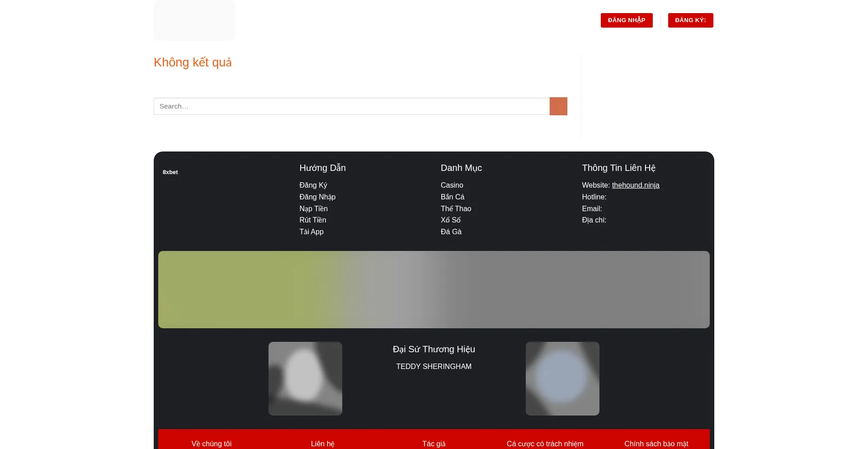Select Về chúng tôi in footer menu
The width and height of the screenshot is (868, 449).
point(212,444)
